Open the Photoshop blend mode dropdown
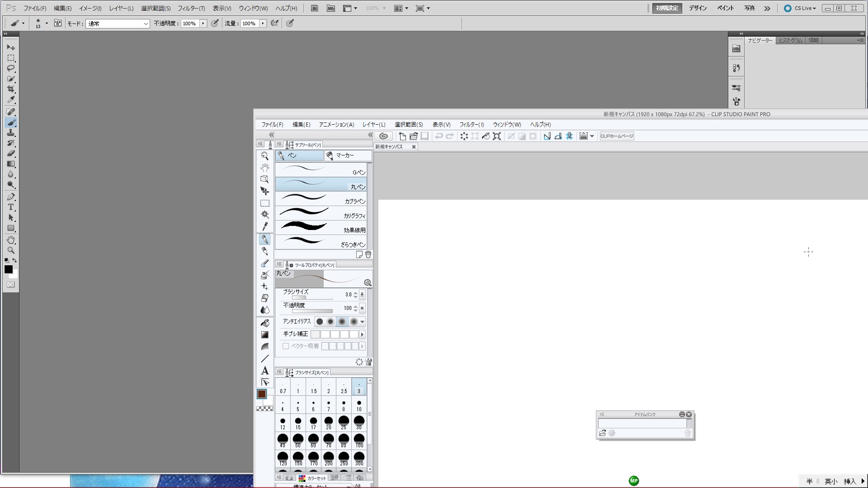The width and height of the screenshot is (868, 488). click(x=118, y=23)
